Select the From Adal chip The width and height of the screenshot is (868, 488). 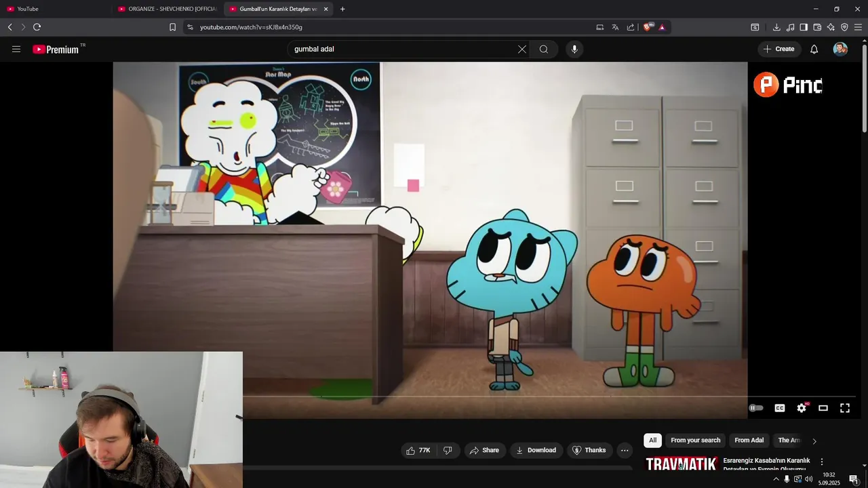[749, 441]
